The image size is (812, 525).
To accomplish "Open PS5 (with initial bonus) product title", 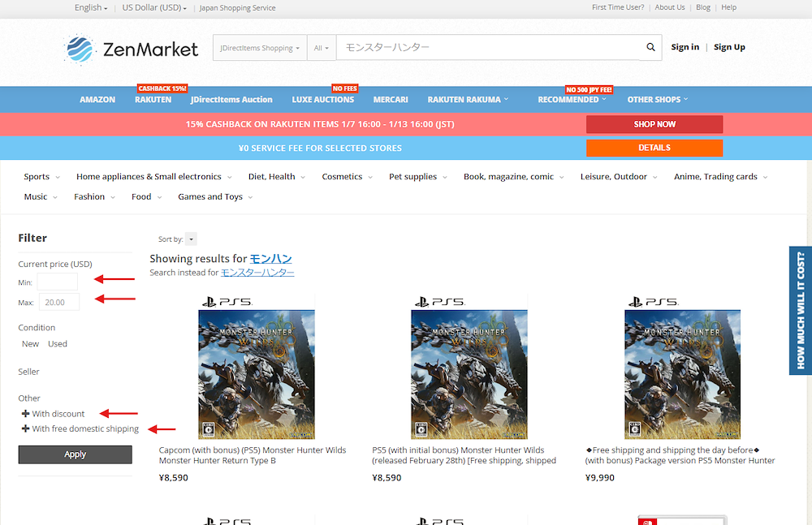I will [x=464, y=455].
